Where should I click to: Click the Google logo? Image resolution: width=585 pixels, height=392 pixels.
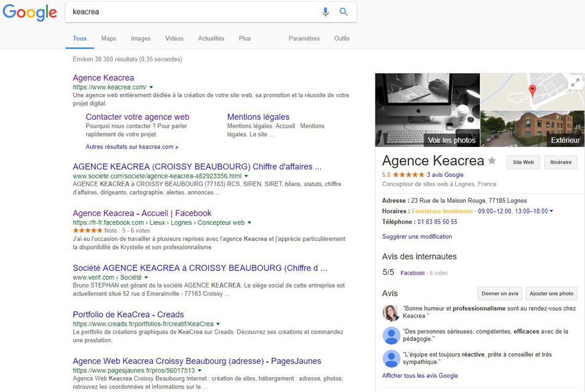(x=30, y=12)
